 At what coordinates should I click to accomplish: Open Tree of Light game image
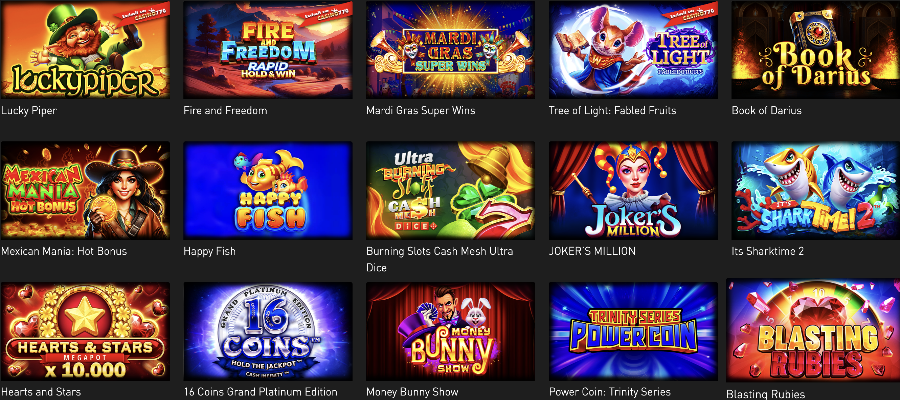[x=633, y=50]
